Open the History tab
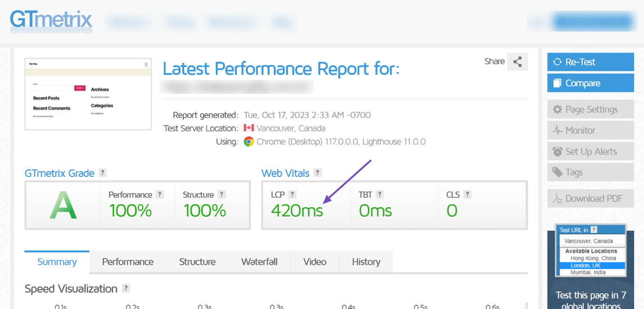 [x=366, y=262]
